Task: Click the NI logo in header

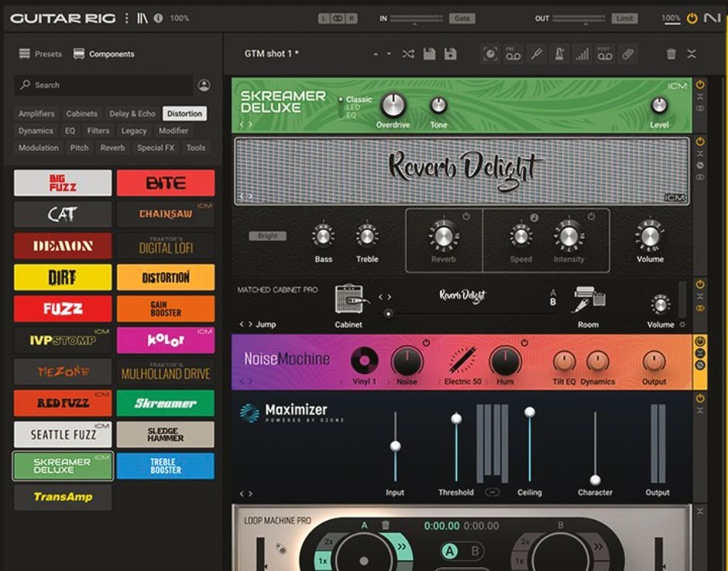Action: pyautogui.click(x=713, y=18)
